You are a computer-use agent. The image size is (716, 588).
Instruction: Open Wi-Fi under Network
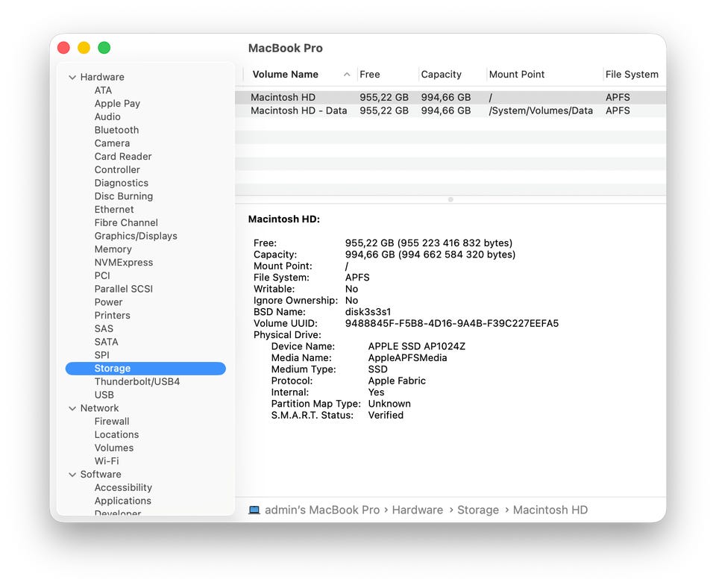107,461
